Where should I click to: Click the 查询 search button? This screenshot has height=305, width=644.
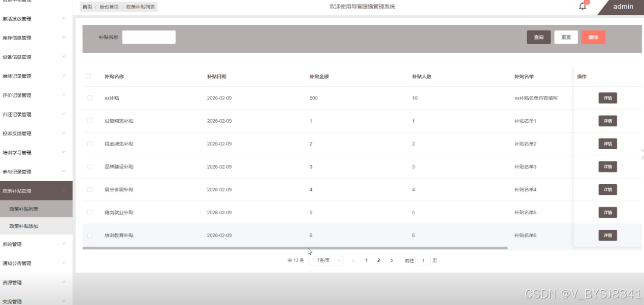(x=538, y=38)
